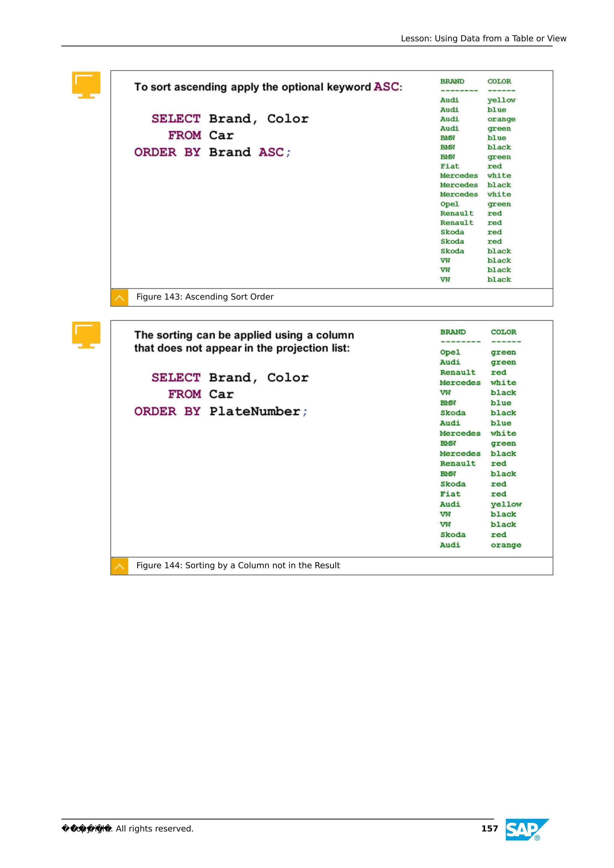The height and width of the screenshot is (868, 614).
Task: Click the monitor icon beside Figure 144
Action: [86, 335]
